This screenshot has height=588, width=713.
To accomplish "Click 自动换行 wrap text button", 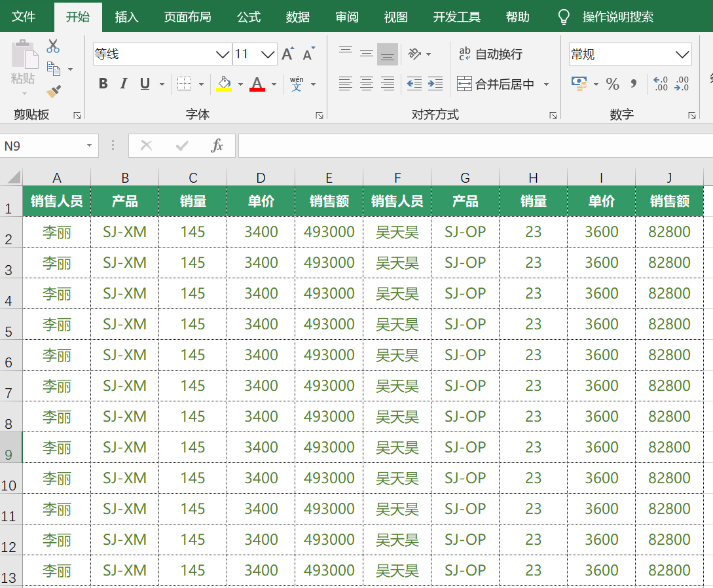I will [490, 54].
